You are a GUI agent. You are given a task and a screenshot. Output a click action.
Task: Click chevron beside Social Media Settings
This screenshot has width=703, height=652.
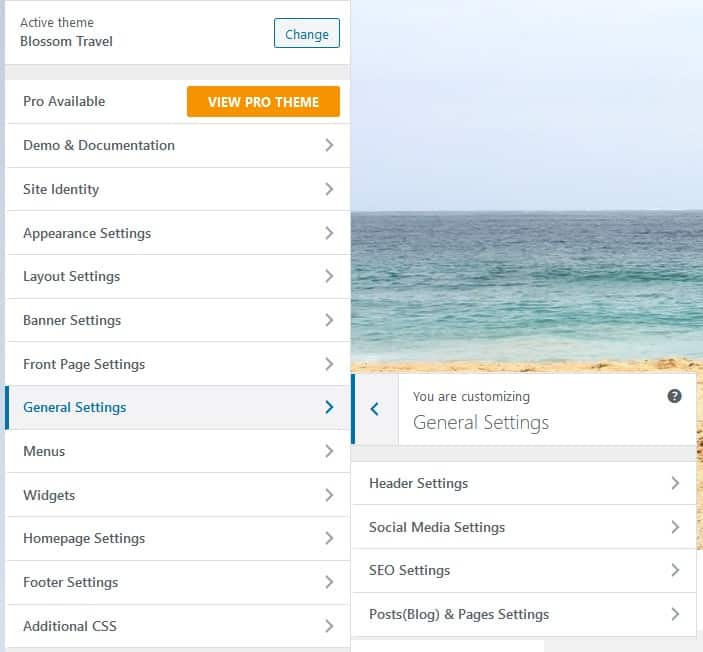coord(675,527)
